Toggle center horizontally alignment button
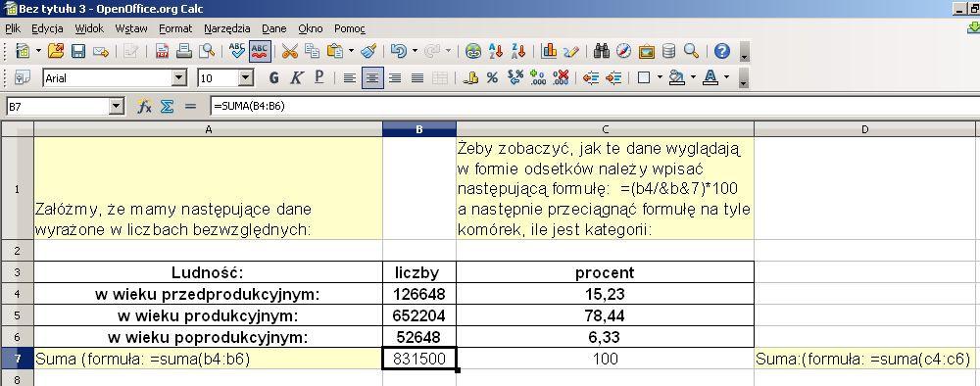 (372, 78)
